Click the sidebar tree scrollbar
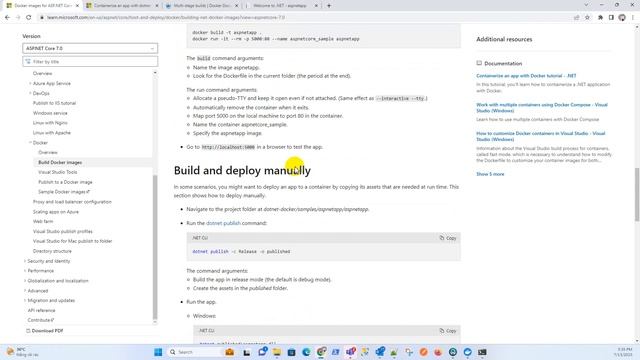 point(155,247)
